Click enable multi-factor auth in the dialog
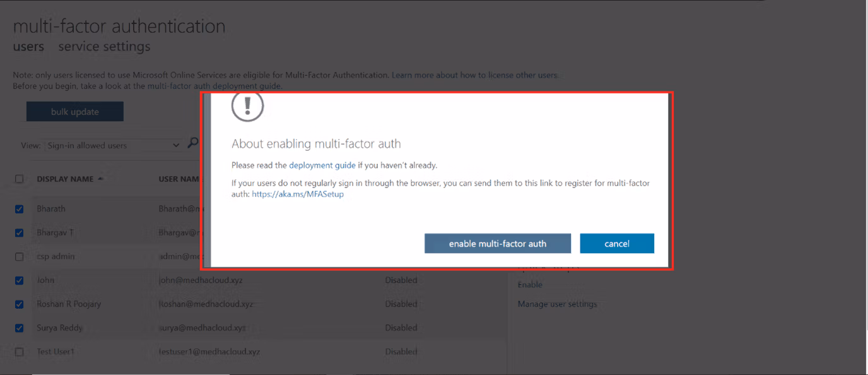This screenshot has height=375, width=868. pos(497,243)
